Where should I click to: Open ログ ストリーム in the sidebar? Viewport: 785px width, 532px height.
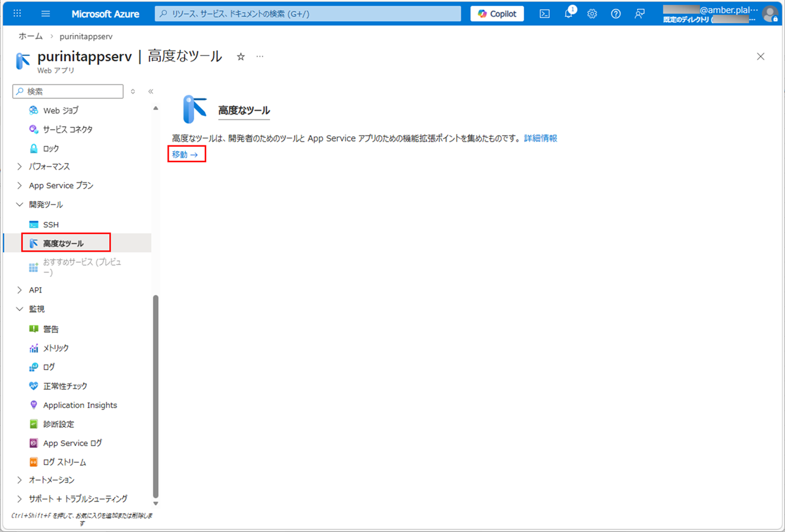coord(65,462)
